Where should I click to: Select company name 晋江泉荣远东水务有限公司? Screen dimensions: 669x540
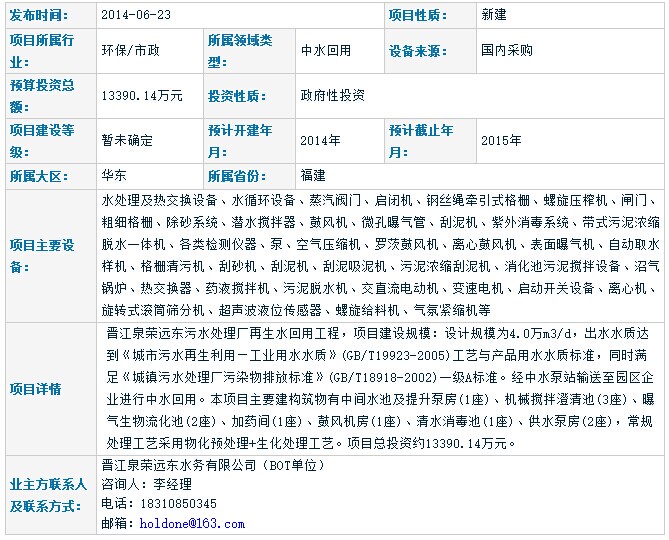click(179, 465)
